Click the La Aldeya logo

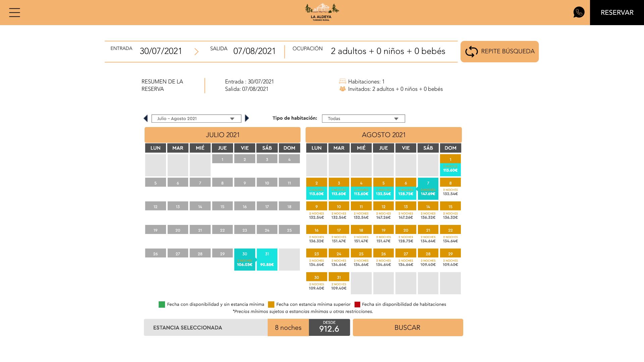(322, 12)
